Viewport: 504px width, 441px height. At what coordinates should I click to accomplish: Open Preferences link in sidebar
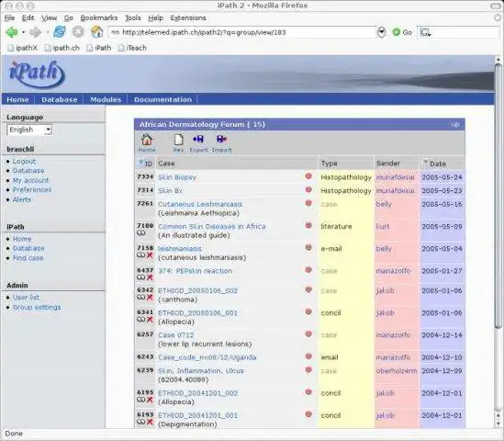[32, 190]
